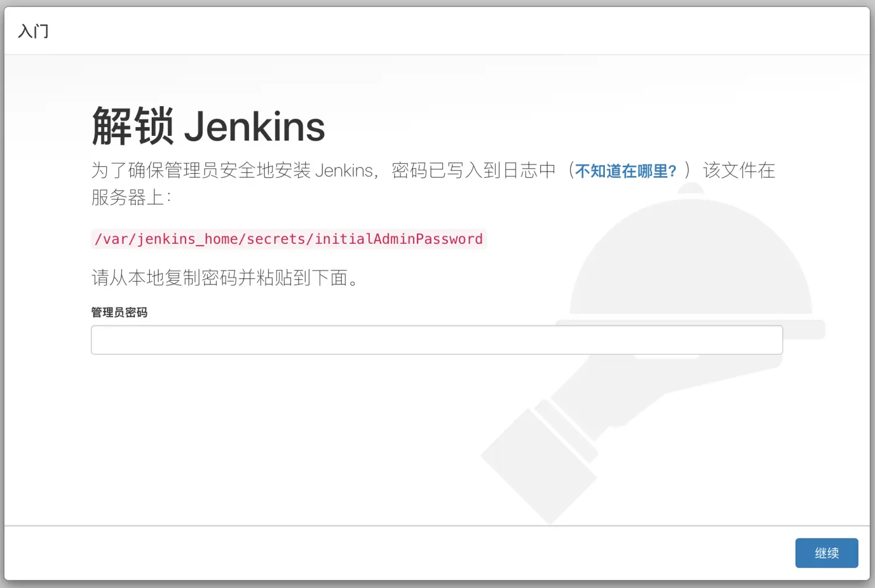Click the 密码已写入到日志中 phrase

(x=474, y=170)
